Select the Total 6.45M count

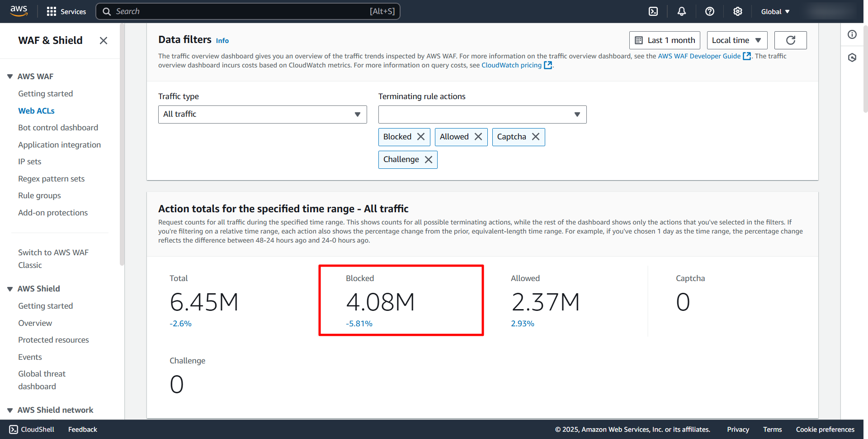[204, 302]
